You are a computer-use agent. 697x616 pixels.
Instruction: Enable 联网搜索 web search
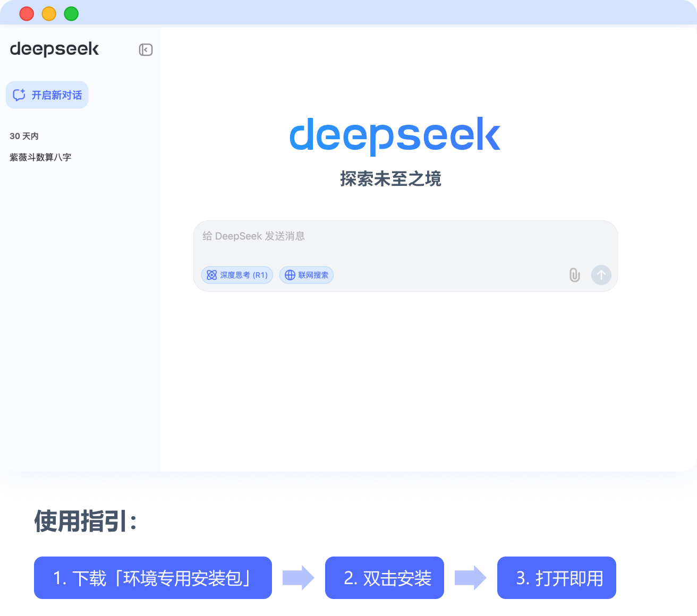point(307,275)
